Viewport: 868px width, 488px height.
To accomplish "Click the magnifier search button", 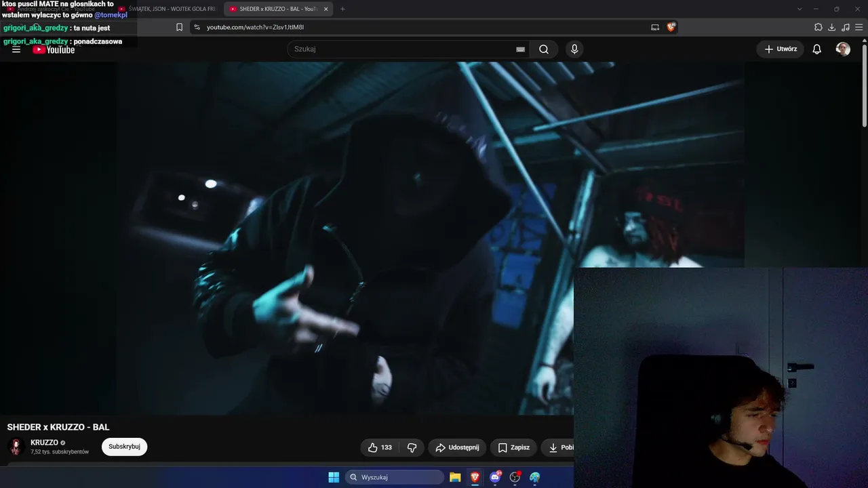I will click(x=544, y=49).
